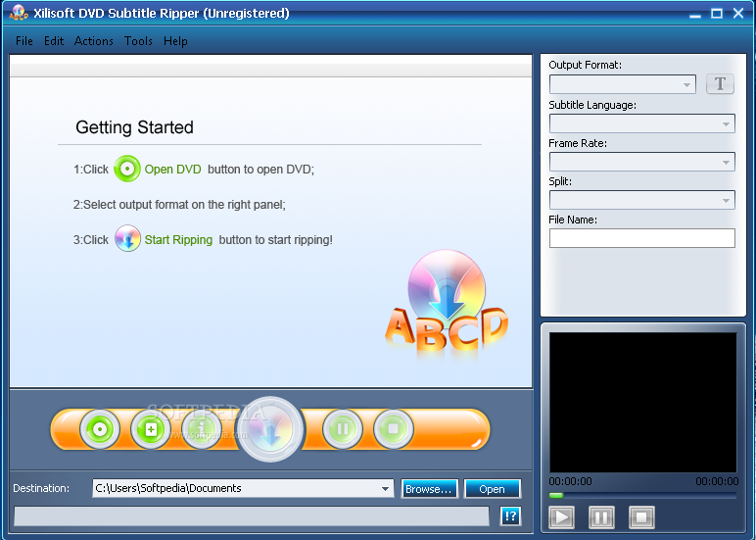Open the Actions menu
This screenshot has width=756, height=540.
(x=94, y=41)
